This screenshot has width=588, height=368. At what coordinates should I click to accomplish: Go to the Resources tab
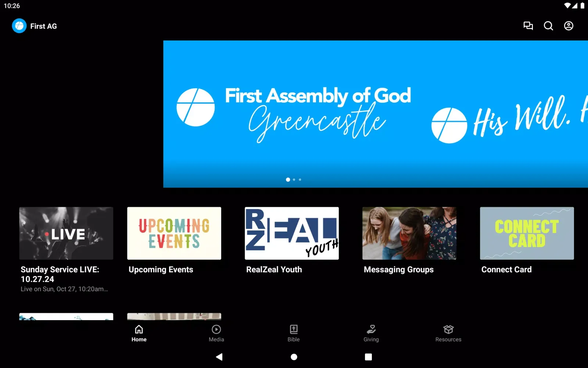(x=448, y=333)
